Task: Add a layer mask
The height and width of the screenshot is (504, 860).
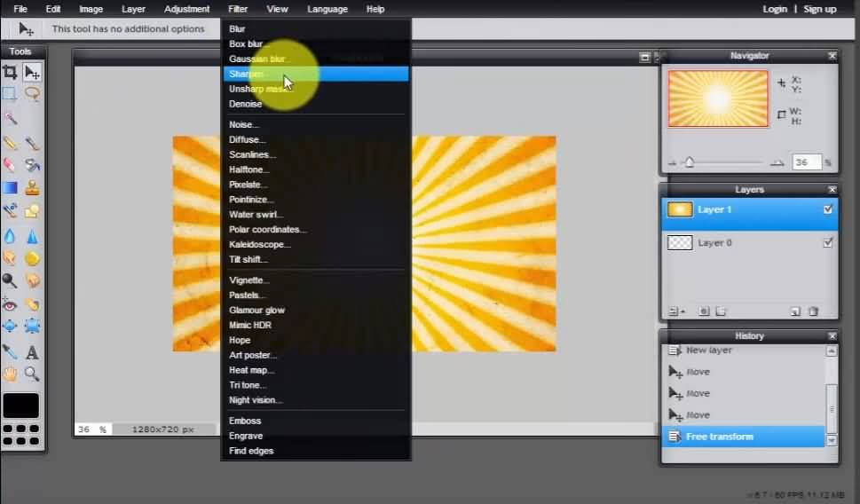Action: point(704,311)
